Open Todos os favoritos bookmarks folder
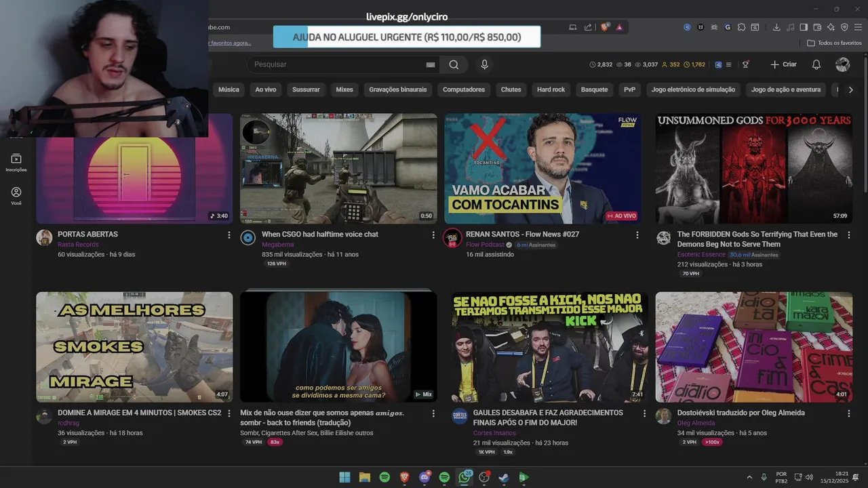Image resolution: width=868 pixels, height=488 pixels. pyautogui.click(x=834, y=43)
